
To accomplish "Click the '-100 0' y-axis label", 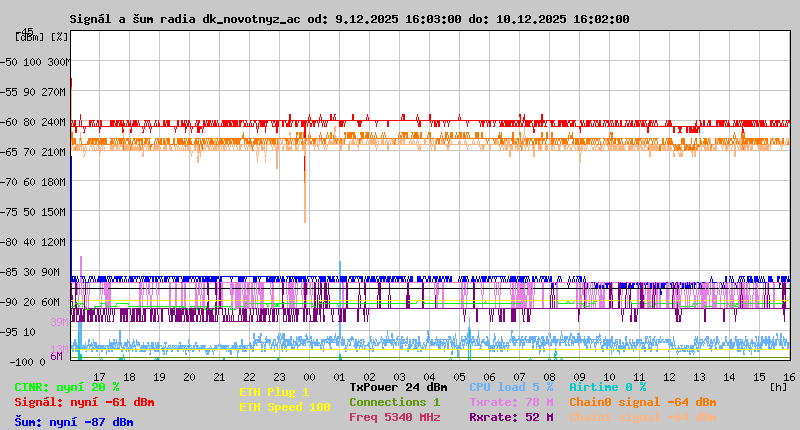I will click(x=28, y=362).
